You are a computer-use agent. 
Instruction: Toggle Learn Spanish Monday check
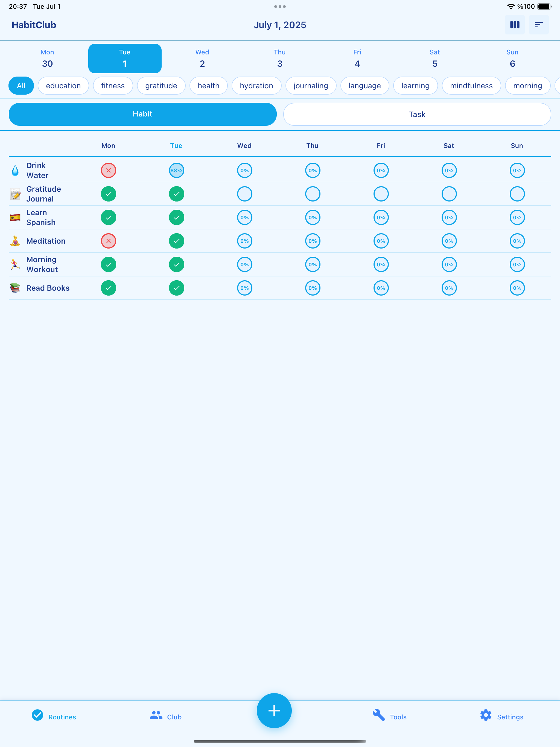[109, 217]
